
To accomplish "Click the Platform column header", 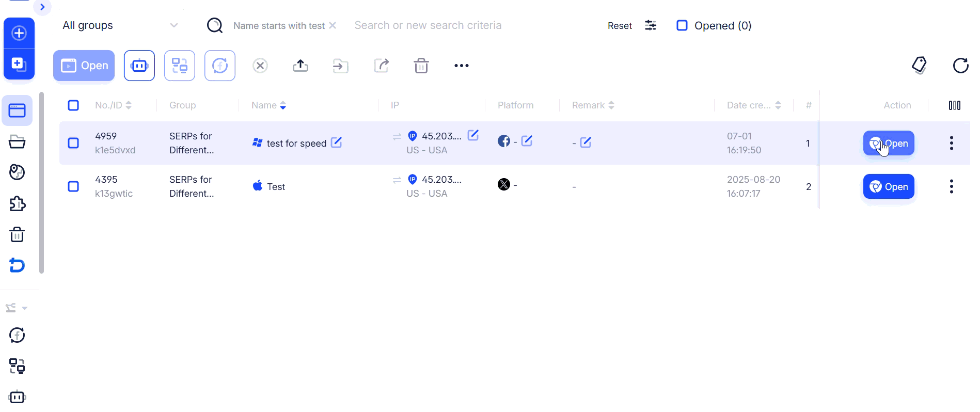I will point(515,105).
